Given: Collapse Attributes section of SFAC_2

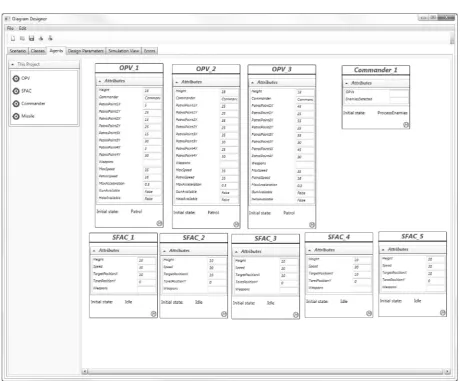Looking at the screenshot, I should (164, 251).
